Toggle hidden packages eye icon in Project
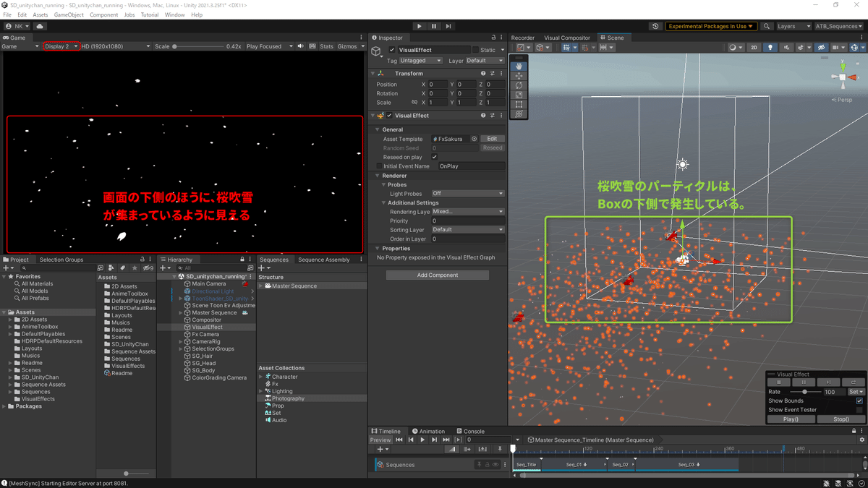Image resolution: width=868 pixels, height=488 pixels. click(x=147, y=268)
